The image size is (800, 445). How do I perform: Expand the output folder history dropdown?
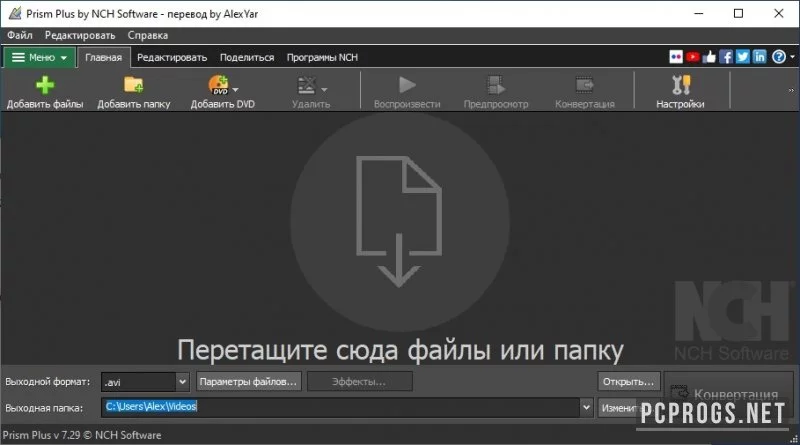pyautogui.click(x=586, y=407)
